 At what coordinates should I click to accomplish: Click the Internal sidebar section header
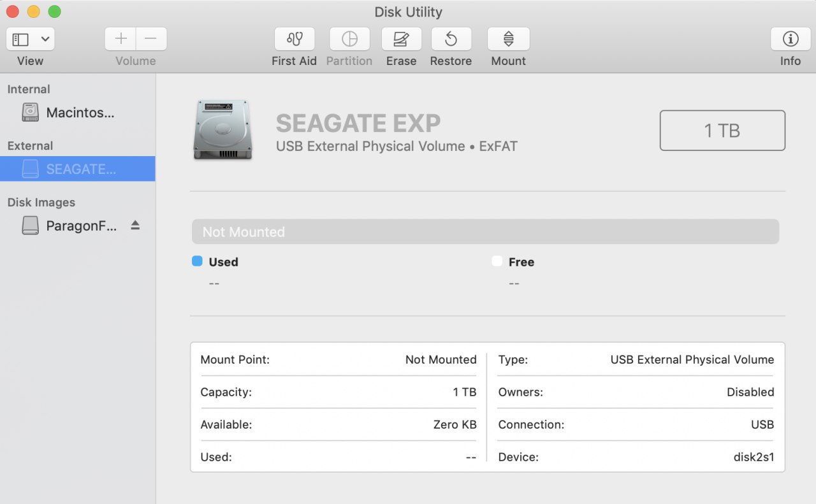point(29,89)
